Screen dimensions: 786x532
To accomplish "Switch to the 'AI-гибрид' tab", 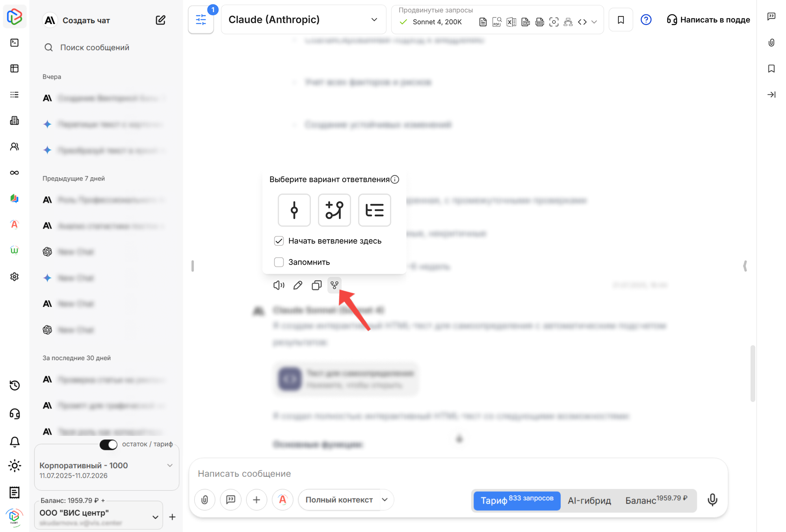I will [x=589, y=500].
